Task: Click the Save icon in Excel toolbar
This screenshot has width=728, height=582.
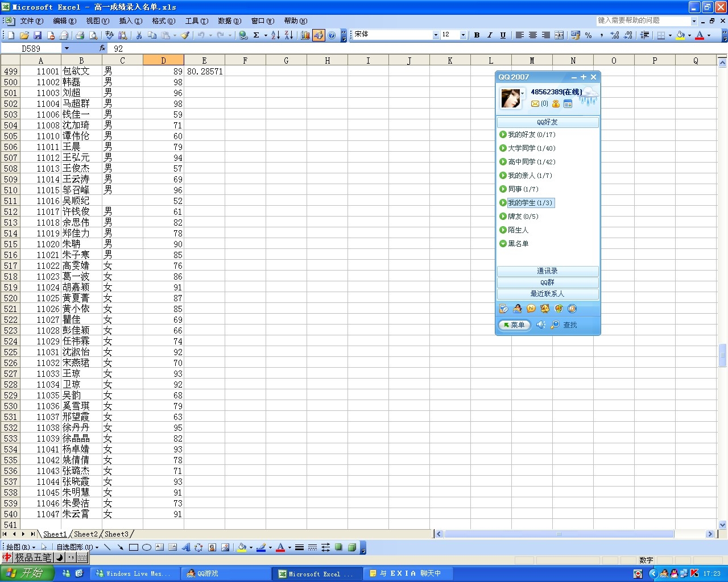Action: click(x=38, y=35)
